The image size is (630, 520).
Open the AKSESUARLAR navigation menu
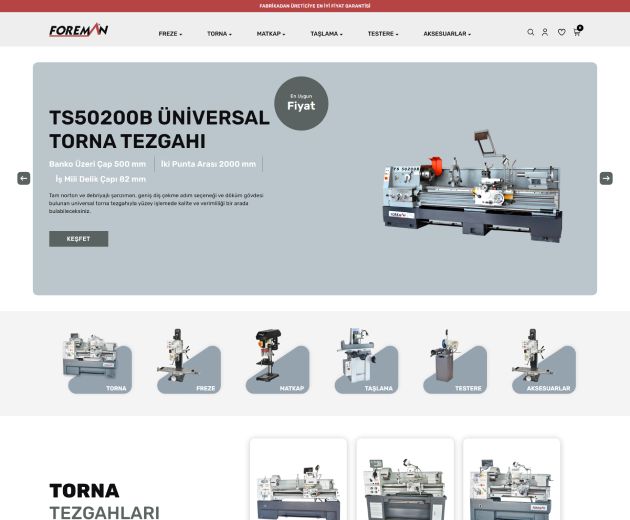pyautogui.click(x=446, y=34)
